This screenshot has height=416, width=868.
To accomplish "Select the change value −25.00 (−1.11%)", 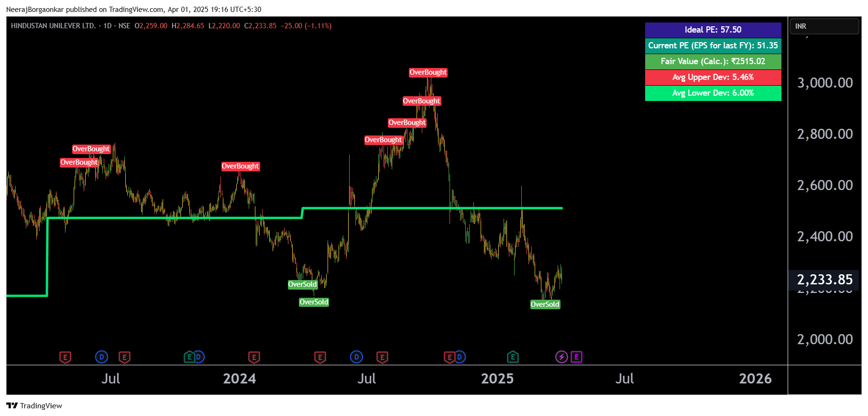I will pos(306,26).
